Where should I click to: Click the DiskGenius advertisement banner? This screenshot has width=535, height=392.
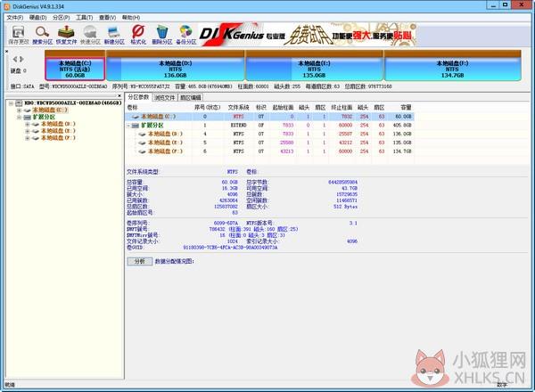[307, 35]
